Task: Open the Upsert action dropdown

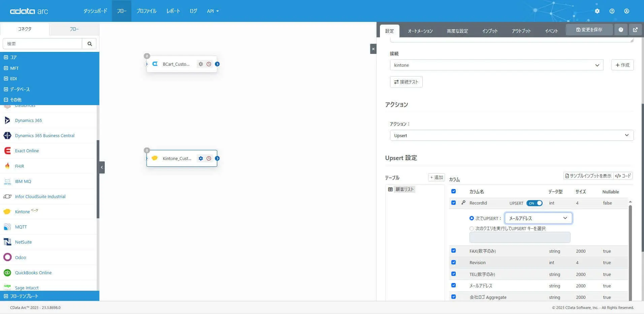Action: point(512,135)
